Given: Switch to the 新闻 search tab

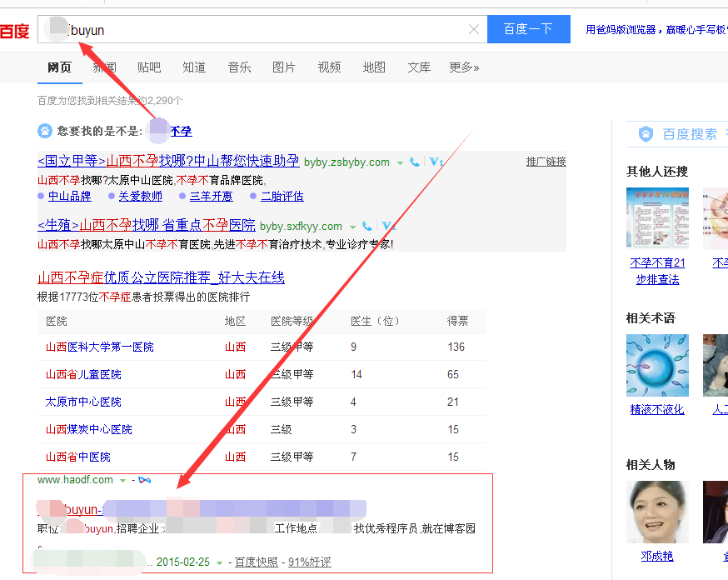Looking at the screenshot, I should pos(104,67).
